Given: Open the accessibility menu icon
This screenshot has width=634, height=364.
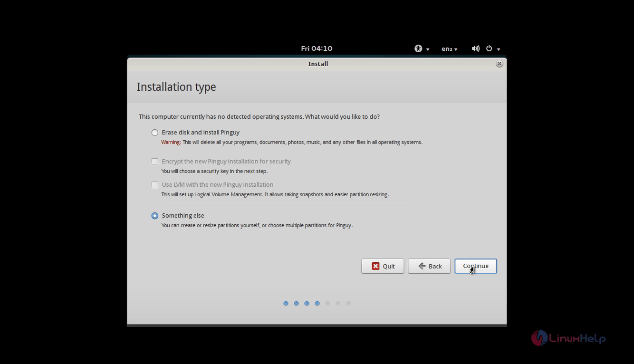Looking at the screenshot, I should coord(418,48).
